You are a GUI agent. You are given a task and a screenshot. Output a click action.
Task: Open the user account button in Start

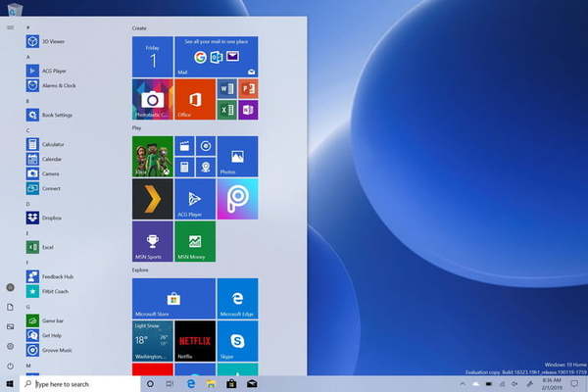[10, 287]
